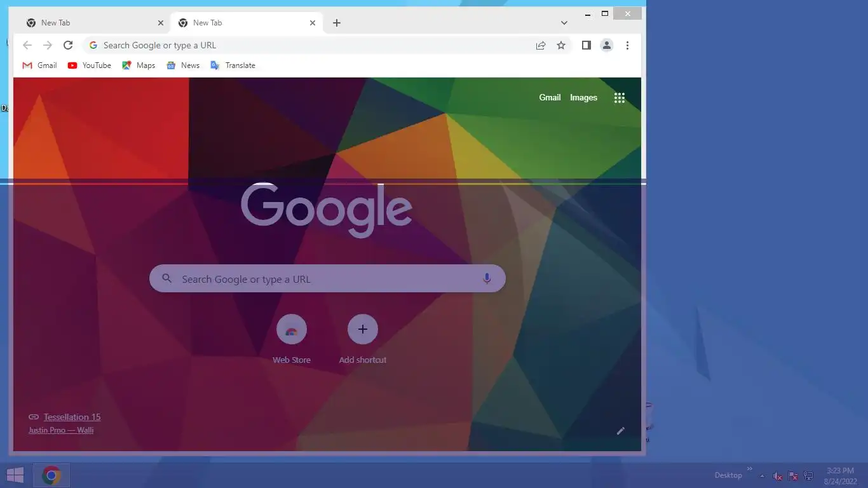Click the Images link

click(583, 98)
